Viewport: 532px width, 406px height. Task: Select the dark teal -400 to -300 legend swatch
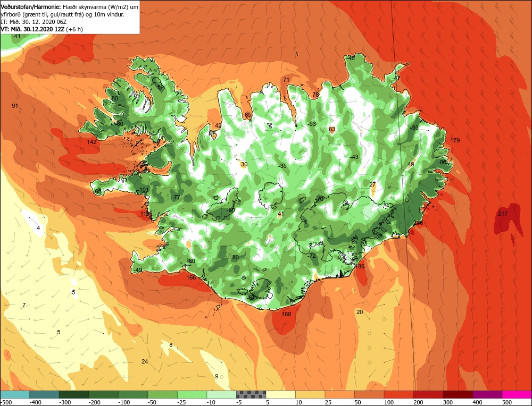[44, 394]
